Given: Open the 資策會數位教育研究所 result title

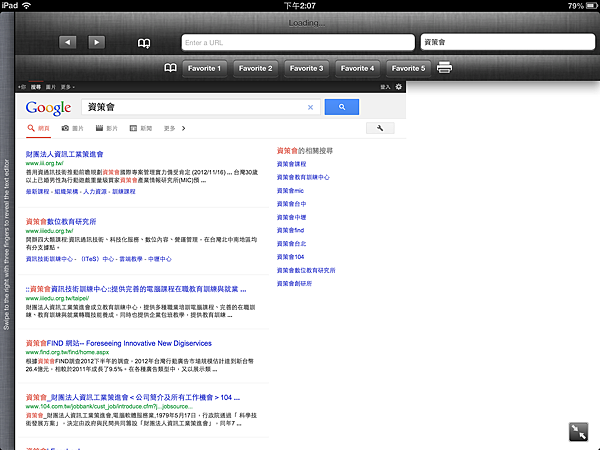Looking at the screenshot, I should click(61, 222).
